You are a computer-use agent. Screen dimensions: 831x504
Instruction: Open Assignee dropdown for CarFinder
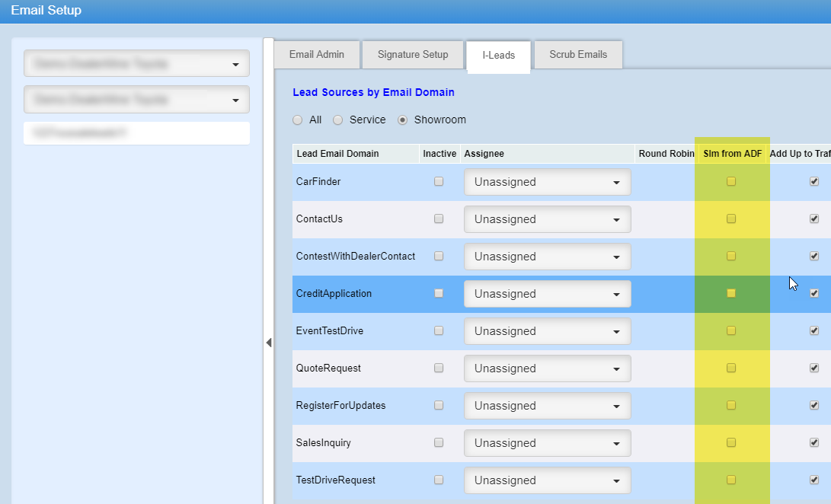pyautogui.click(x=547, y=183)
